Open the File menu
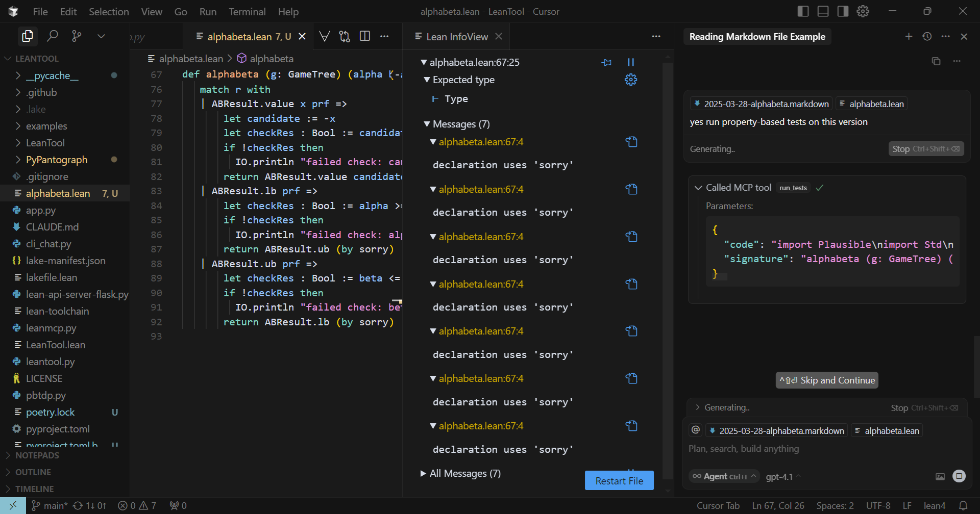This screenshot has height=514, width=980. (40, 11)
